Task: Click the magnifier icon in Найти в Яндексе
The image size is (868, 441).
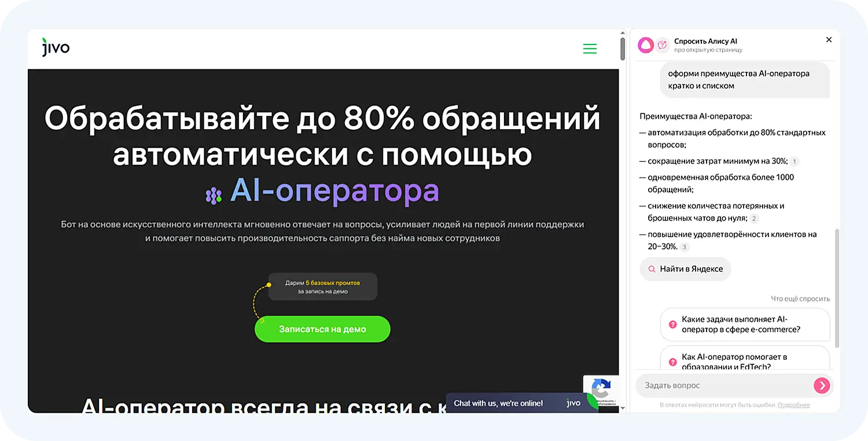Action: coord(651,269)
